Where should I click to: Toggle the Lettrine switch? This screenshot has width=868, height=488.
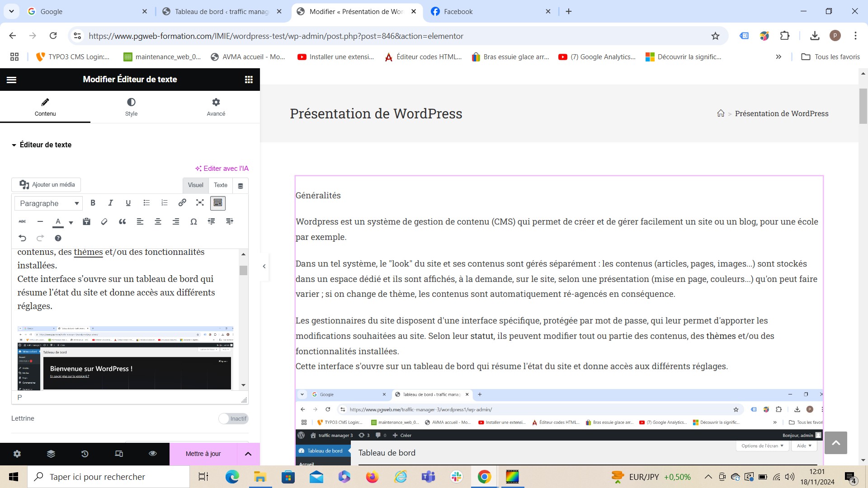click(x=233, y=418)
